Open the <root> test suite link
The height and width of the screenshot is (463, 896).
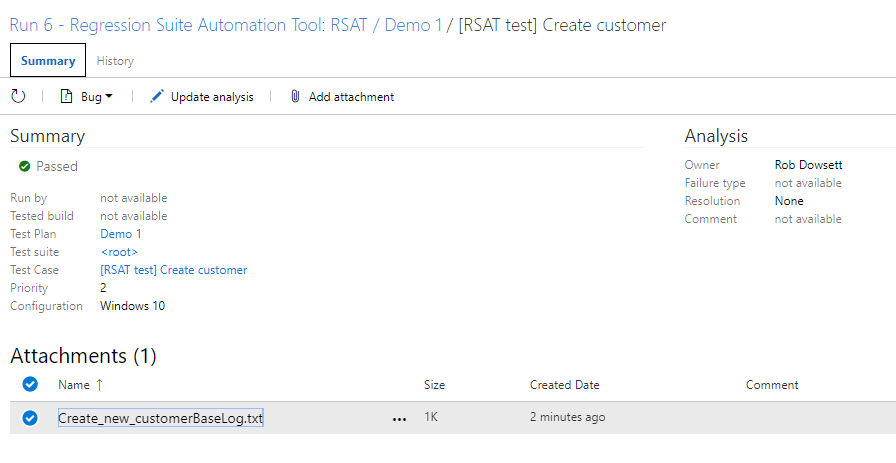119,252
